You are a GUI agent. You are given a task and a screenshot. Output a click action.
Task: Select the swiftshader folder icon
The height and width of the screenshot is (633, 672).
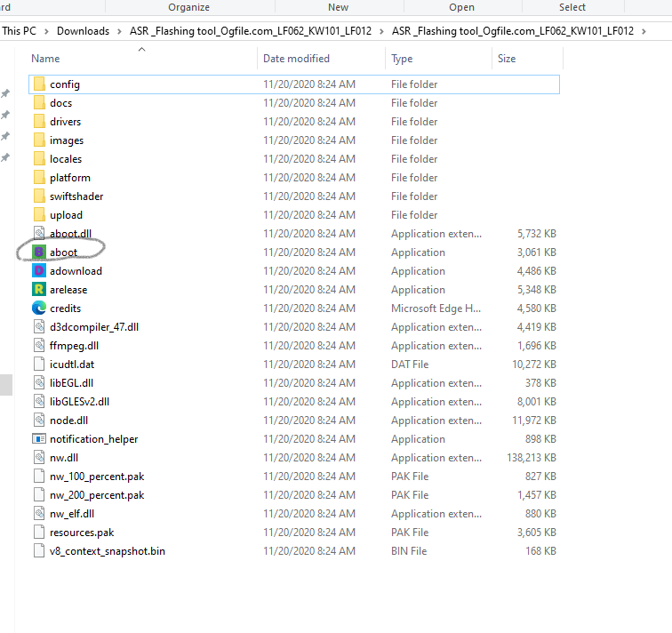click(38, 196)
